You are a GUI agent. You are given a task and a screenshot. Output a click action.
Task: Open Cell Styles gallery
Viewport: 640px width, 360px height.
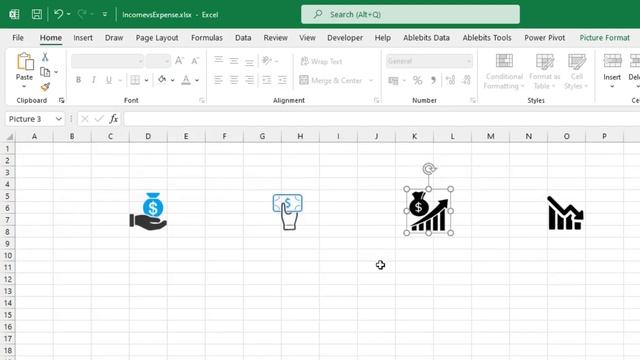point(576,72)
